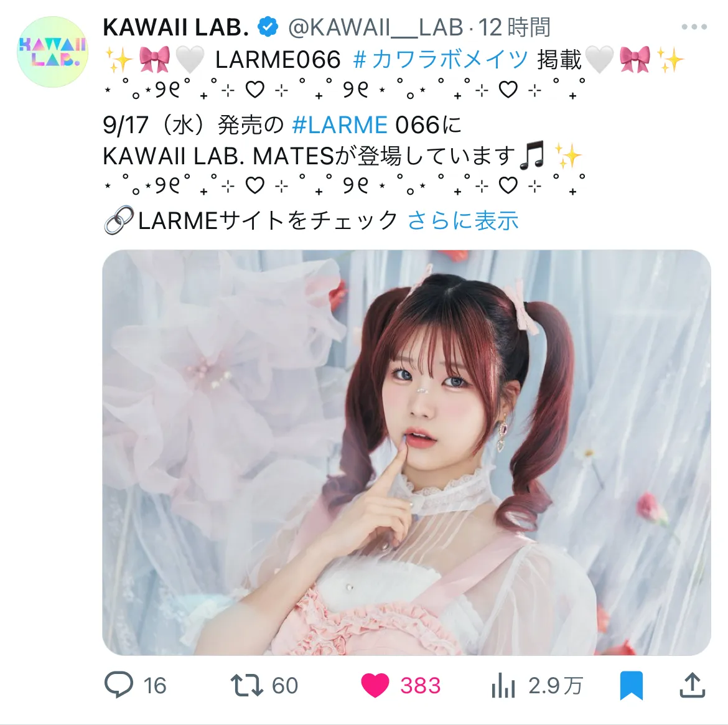Click the repost count 60
Screen dimensions: 728x725
[284, 686]
